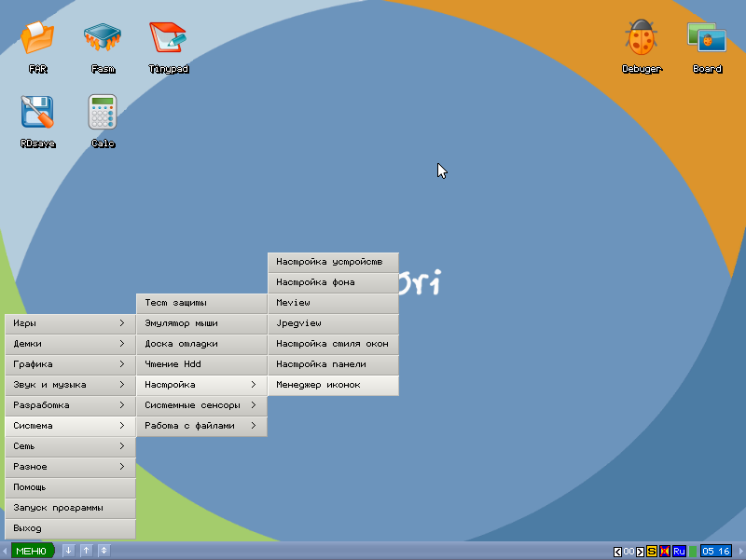Switch the Ru keyboard layout indicator
This screenshot has width=746, height=560.
coord(679,552)
